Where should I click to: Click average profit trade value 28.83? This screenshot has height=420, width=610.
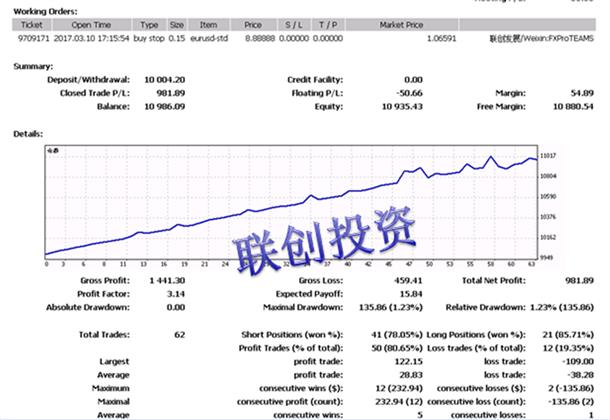point(411,375)
